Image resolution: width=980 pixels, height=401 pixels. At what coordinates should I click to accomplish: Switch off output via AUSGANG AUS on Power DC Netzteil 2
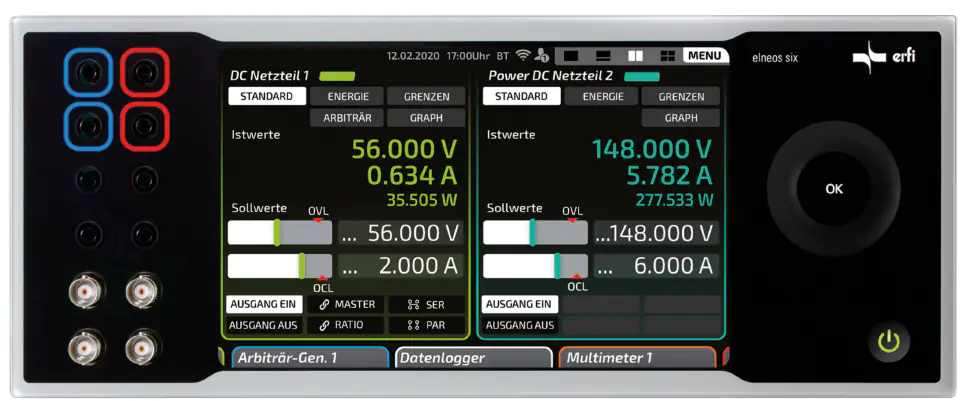[x=519, y=325]
